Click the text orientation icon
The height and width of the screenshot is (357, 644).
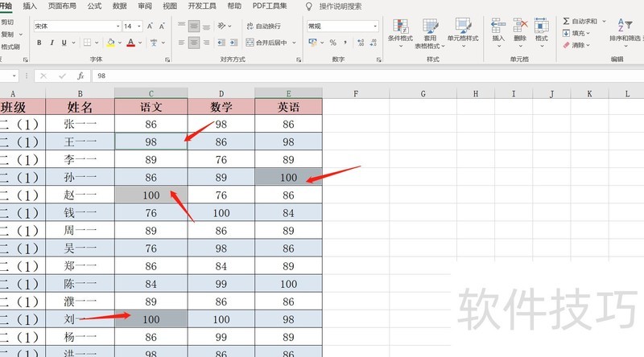[222, 26]
